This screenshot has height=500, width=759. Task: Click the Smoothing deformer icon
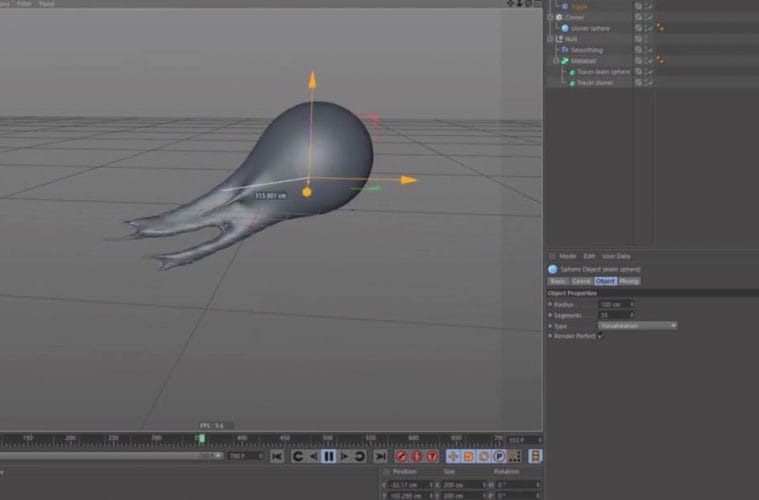pyautogui.click(x=565, y=50)
